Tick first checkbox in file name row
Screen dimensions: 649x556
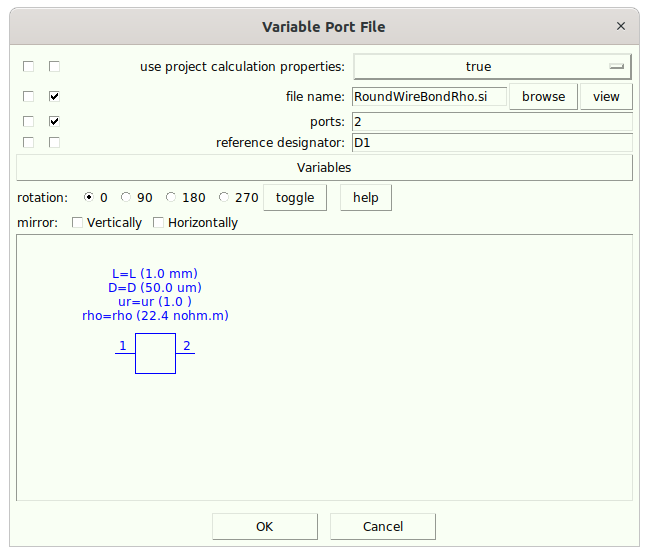coord(29,96)
